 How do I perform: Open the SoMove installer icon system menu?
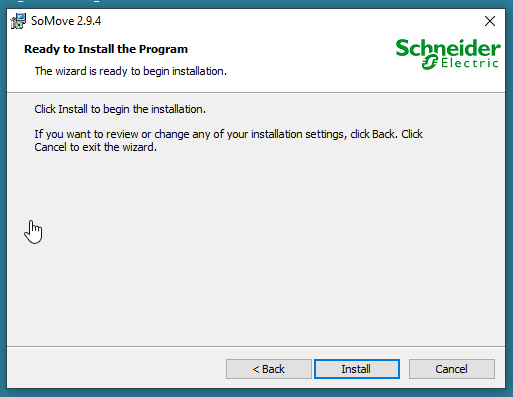(18, 21)
